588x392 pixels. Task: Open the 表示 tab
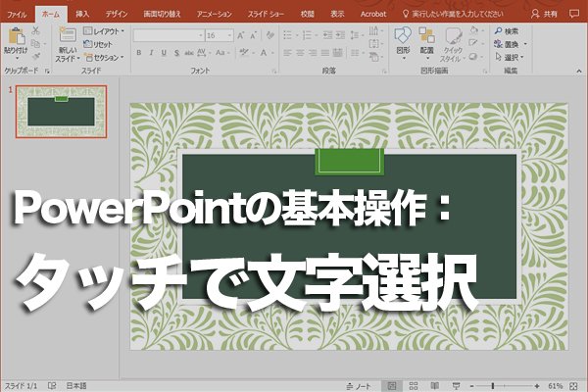click(337, 15)
